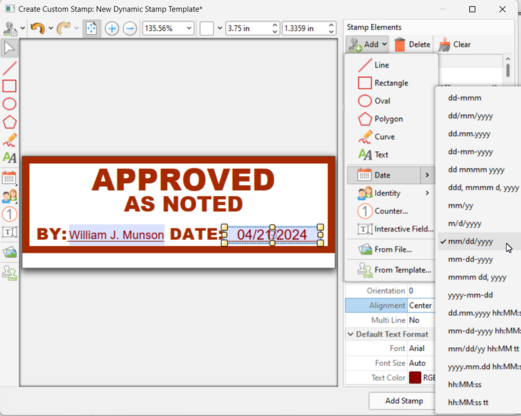Collapse the Default Text Format section
This screenshot has height=416, width=521.
pos(351,334)
